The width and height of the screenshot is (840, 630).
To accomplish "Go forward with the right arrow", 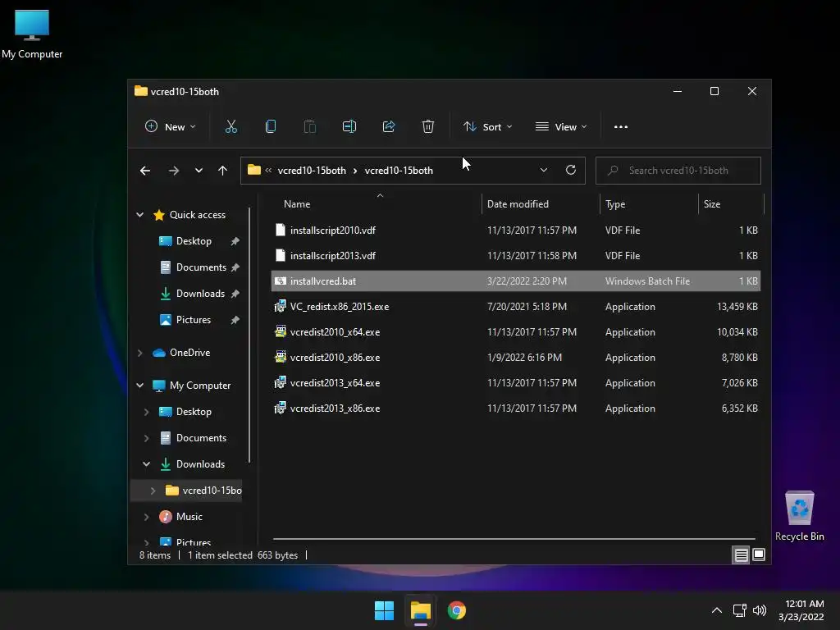I will coord(174,171).
